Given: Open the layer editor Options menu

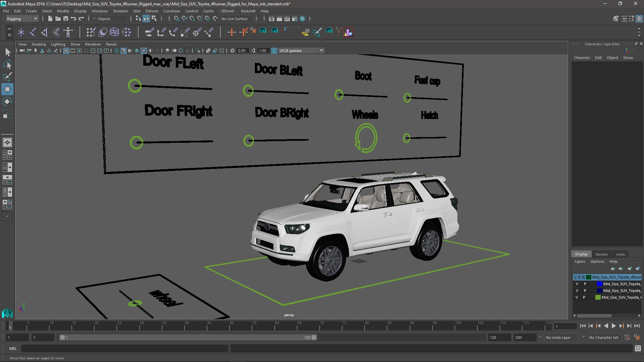Looking at the screenshot, I should point(597,261).
